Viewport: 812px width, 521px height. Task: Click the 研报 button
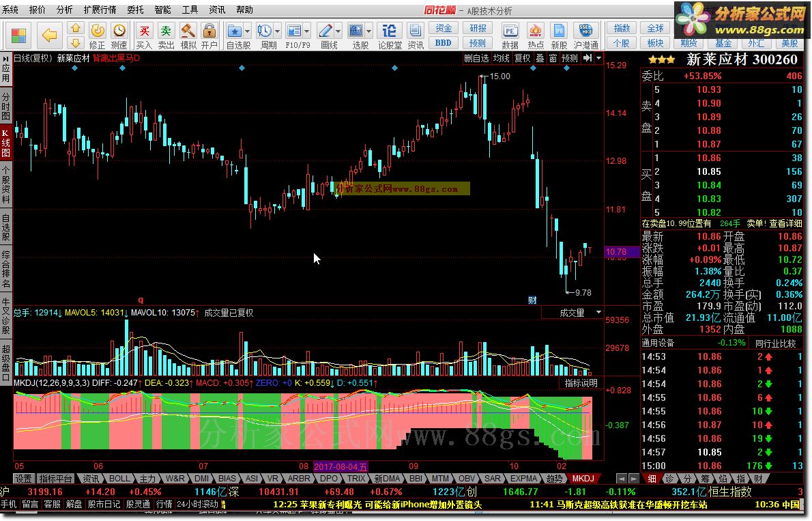tap(478, 28)
